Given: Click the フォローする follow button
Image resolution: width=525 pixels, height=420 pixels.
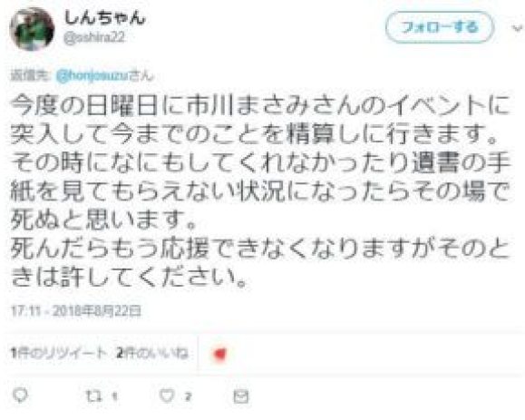Looking at the screenshot, I should click(x=440, y=27).
